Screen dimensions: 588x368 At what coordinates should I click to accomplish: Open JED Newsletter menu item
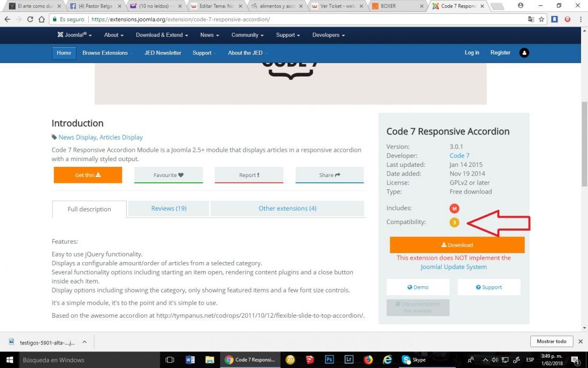click(163, 53)
